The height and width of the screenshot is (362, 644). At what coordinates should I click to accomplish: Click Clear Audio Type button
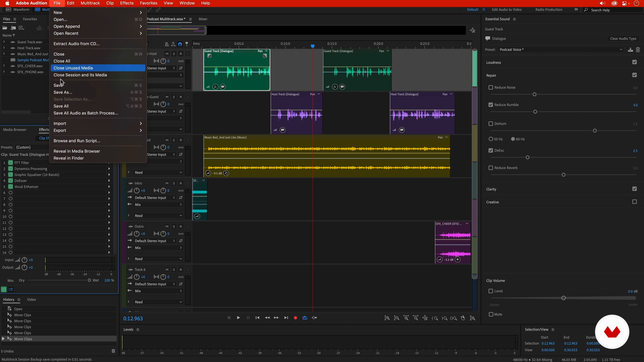(x=623, y=39)
